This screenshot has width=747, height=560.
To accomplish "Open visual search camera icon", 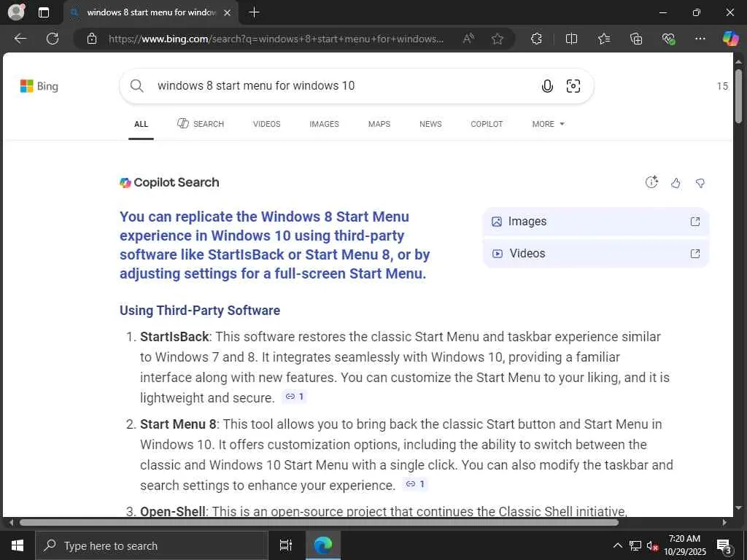I will (573, 86).
